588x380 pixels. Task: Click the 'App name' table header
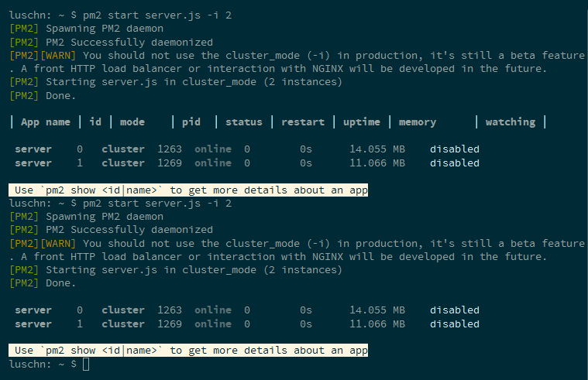tap(46, 122)
